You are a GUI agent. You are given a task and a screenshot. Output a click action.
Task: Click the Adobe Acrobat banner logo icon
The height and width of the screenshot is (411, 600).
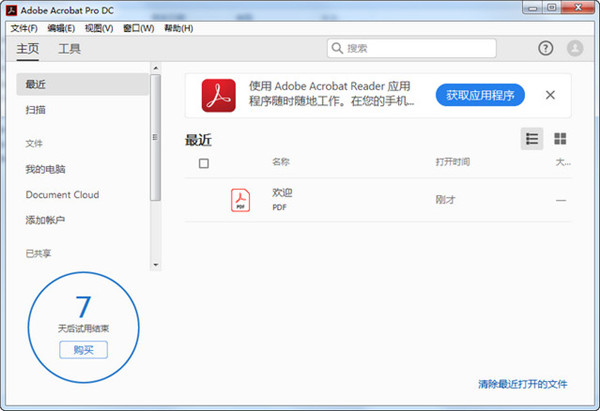click(218, 96)
